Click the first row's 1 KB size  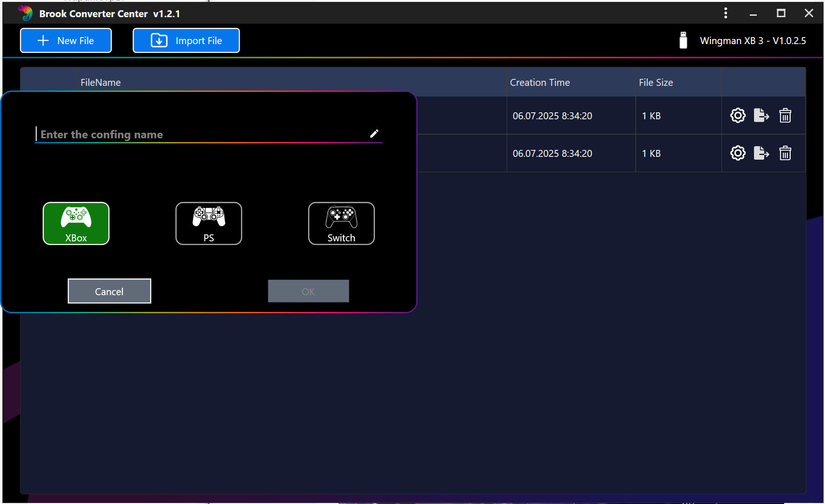tap(651, 116)
